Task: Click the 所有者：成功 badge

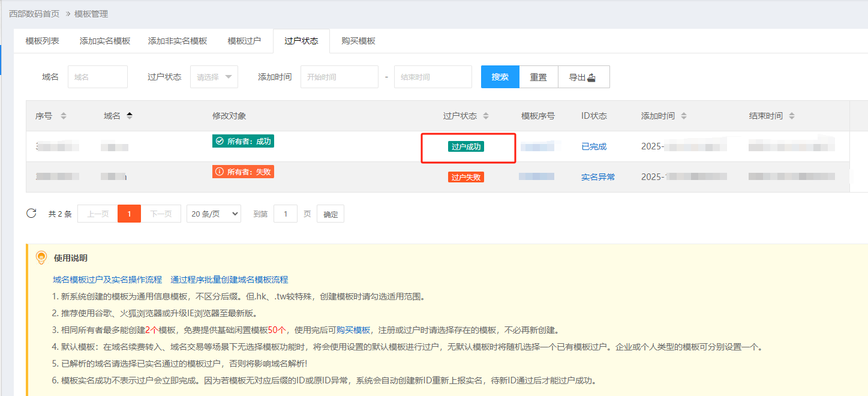Action: (243, 141)
